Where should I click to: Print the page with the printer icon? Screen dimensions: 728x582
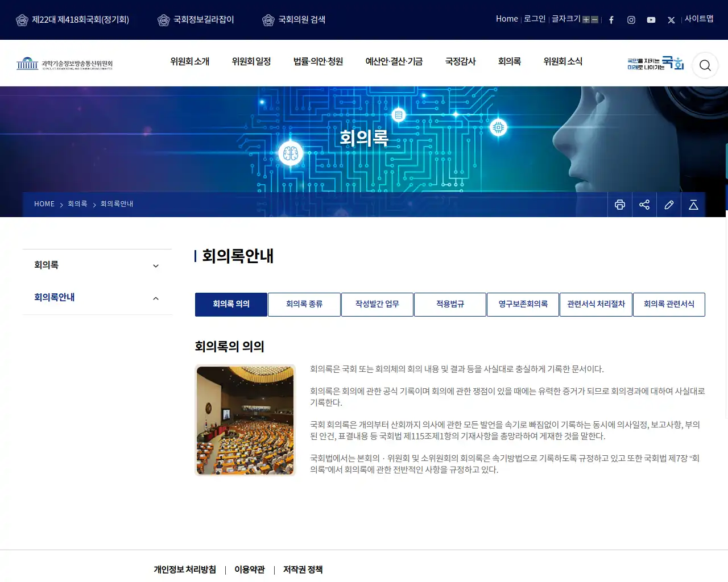(620, 205)
